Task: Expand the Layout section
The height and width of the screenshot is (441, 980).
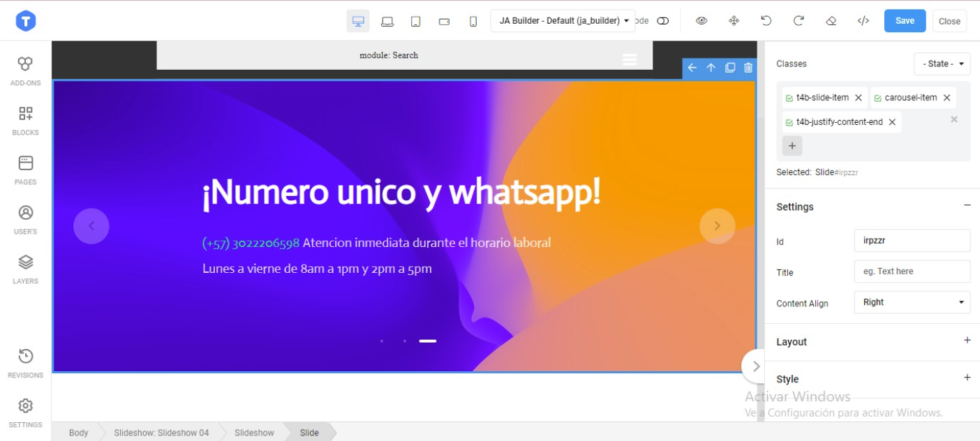Action: 967,341
